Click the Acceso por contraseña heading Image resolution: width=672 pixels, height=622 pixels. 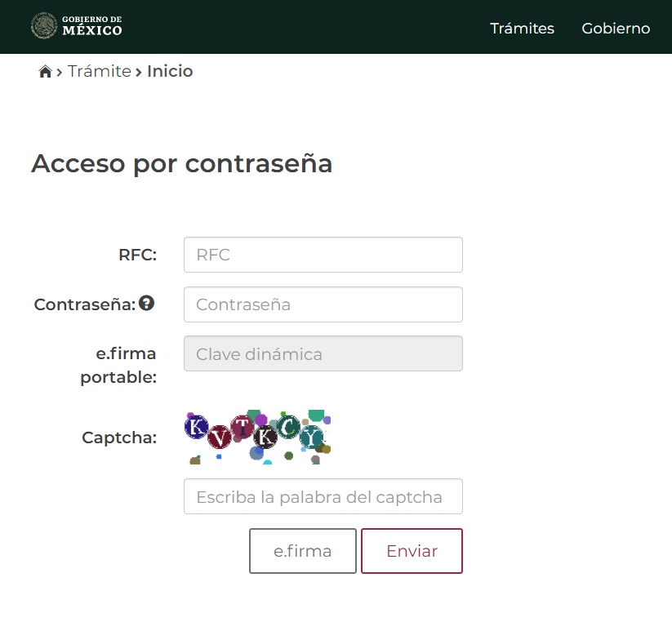coord(181,163)
